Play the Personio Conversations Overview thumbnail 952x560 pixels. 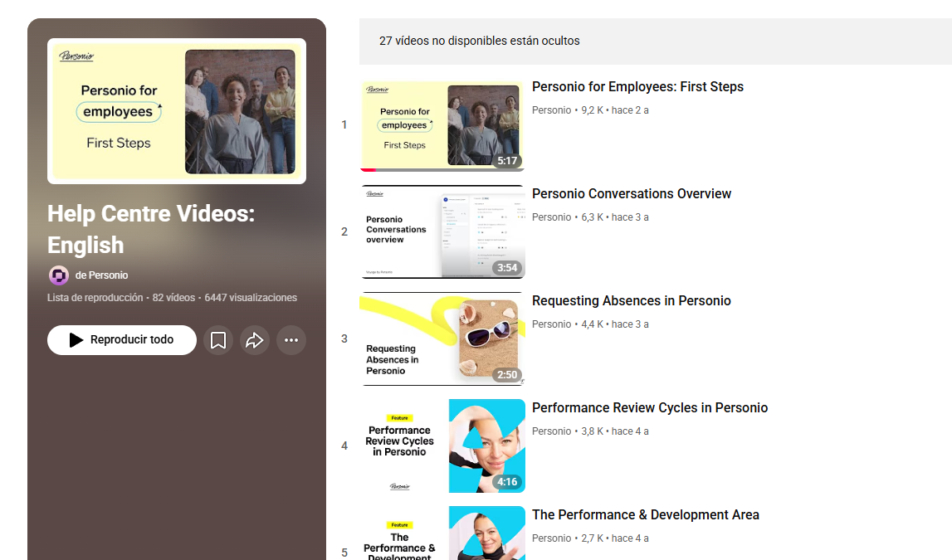click(442, 231)
